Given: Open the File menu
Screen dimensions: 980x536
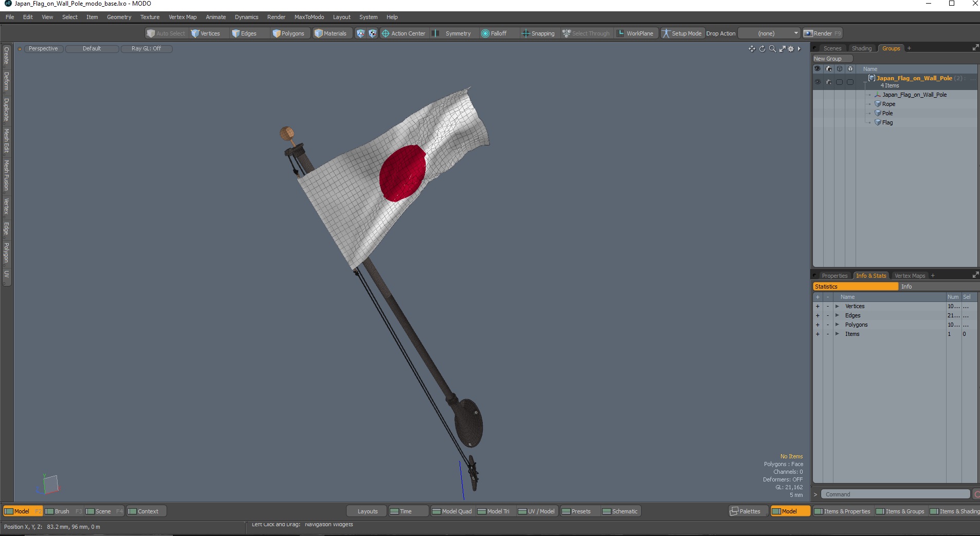Looking at the screenshot, I should pos(10,17).
